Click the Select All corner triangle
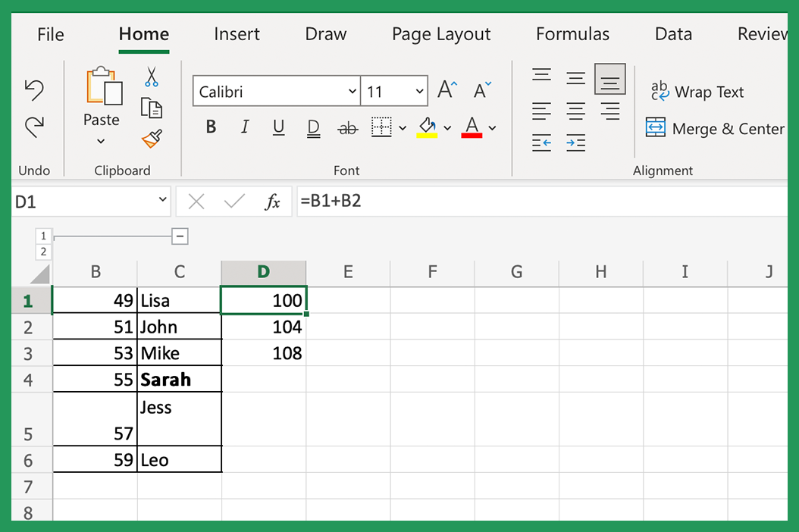The height and width of the screenshot is (532, 799). [39, 274]
